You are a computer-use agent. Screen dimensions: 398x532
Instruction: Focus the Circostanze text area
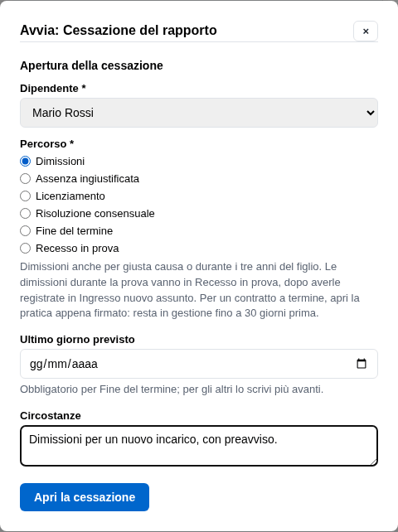(x=199, y=446)
